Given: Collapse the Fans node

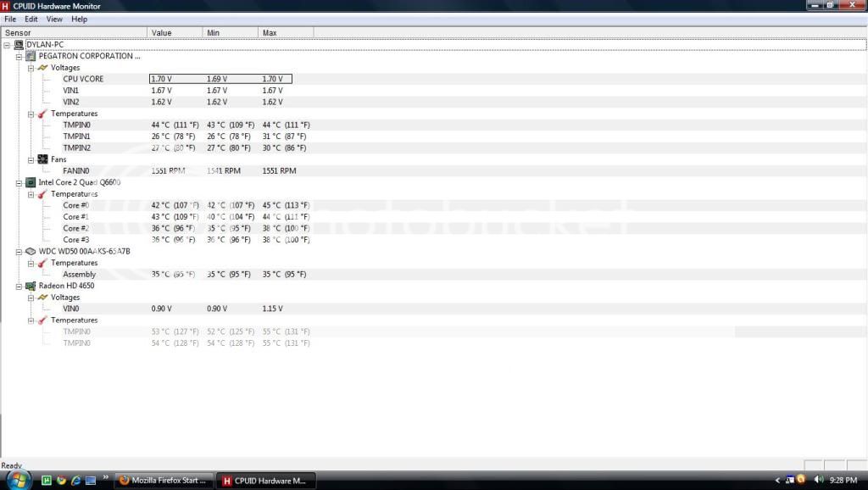Looking at the screenshot, I should (x=31, y=160).
